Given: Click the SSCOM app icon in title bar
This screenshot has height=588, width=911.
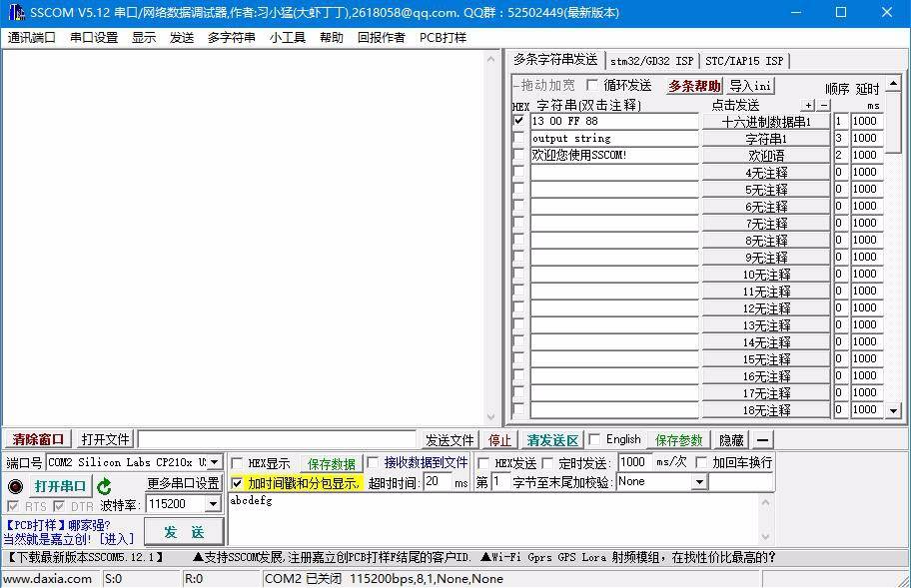Looking at the screenshot, I should pos(15,13).
